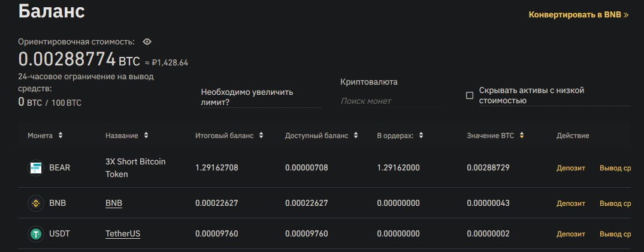Toggle the eye icon hiding estimated value
The width and height of the screenshot is (644, 252).
(147, 41)
